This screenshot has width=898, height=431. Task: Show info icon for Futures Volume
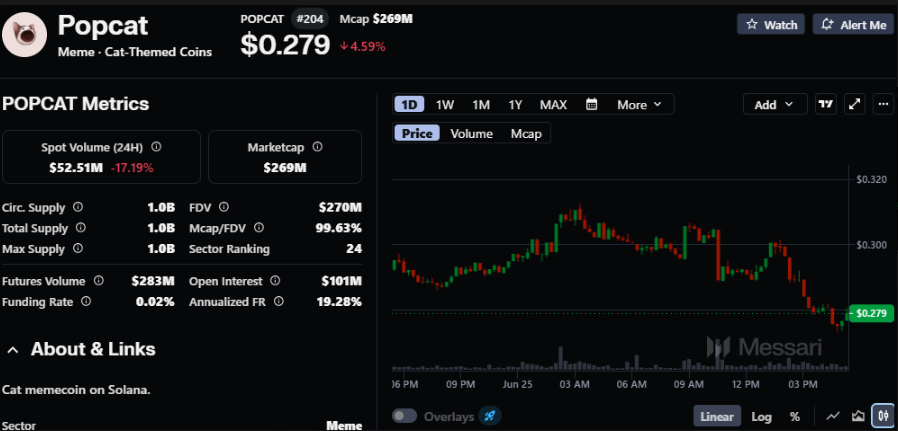[99, 280]
